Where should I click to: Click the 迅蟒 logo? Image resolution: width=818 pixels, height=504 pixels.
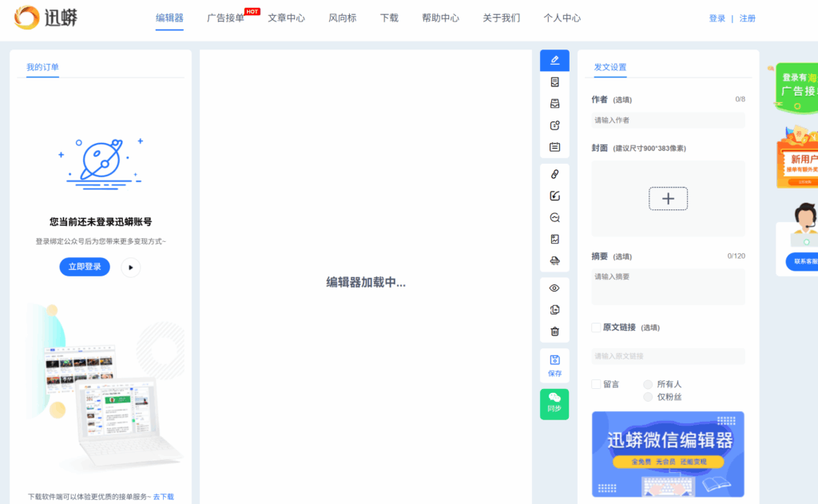(x=46, y=18)
